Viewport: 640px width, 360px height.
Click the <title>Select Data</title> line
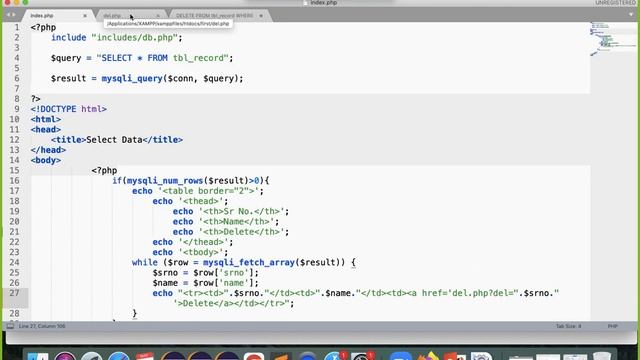(117, 140)
